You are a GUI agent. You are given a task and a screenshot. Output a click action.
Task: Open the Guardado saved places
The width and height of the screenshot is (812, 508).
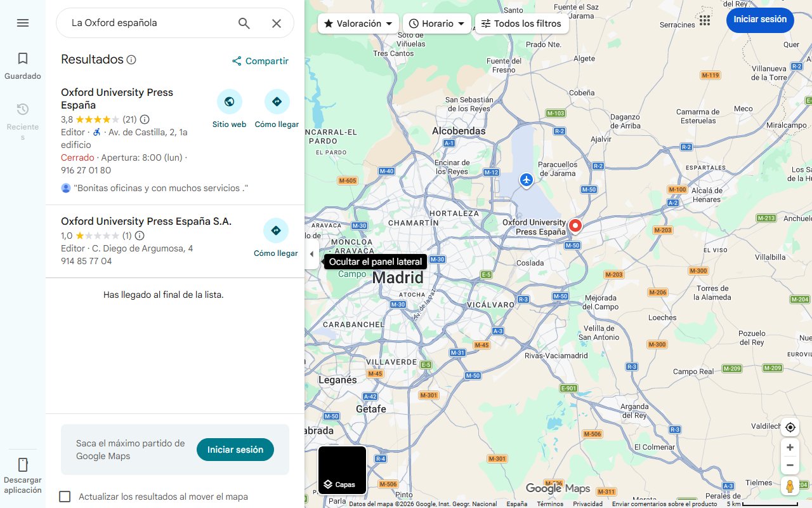(23, 66)
